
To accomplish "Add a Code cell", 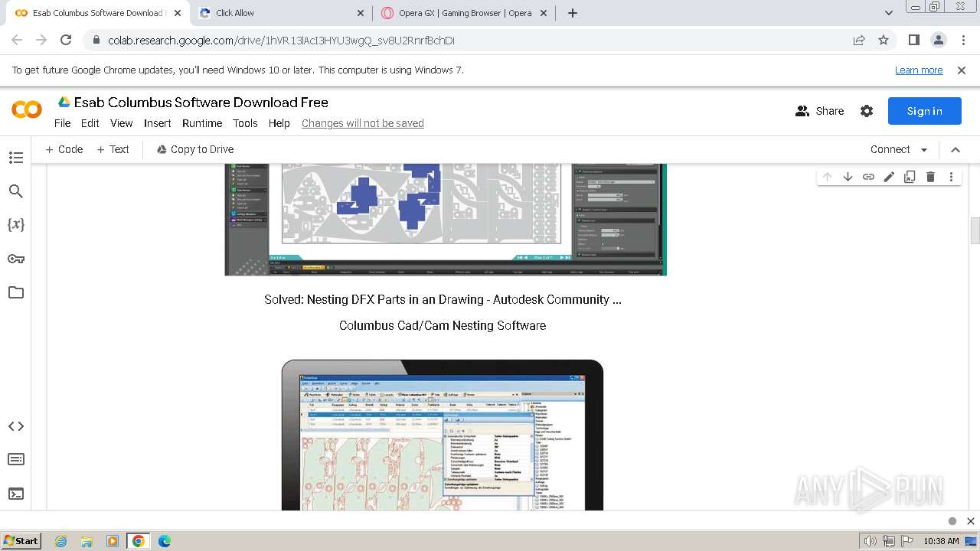I will [x=64, y=149].
